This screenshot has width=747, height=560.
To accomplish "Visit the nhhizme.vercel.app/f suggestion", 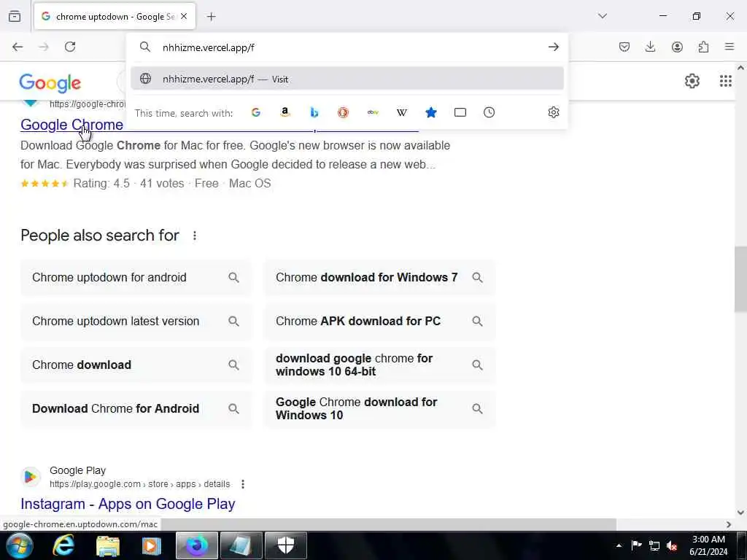I will click(x=347, y=79).
